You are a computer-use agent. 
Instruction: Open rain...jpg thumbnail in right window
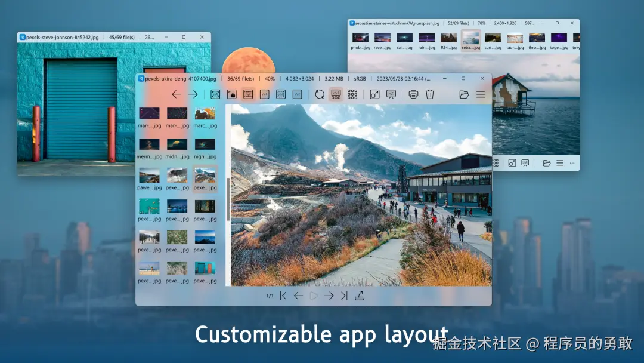pos(426,41)
